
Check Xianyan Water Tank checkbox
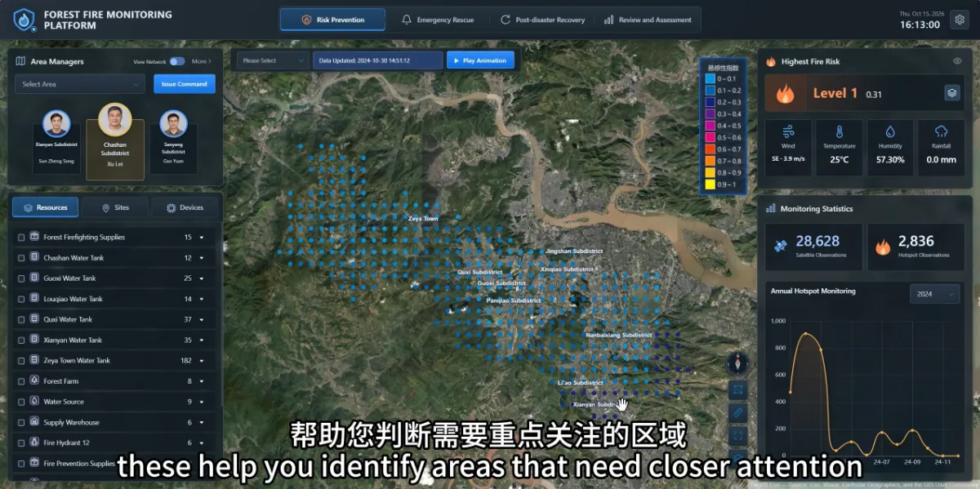21,340
